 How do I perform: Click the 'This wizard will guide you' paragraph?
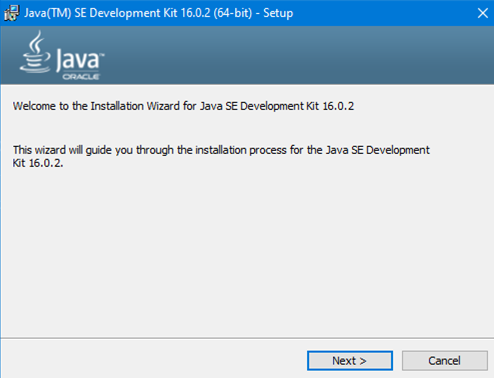tap(221, 156)
